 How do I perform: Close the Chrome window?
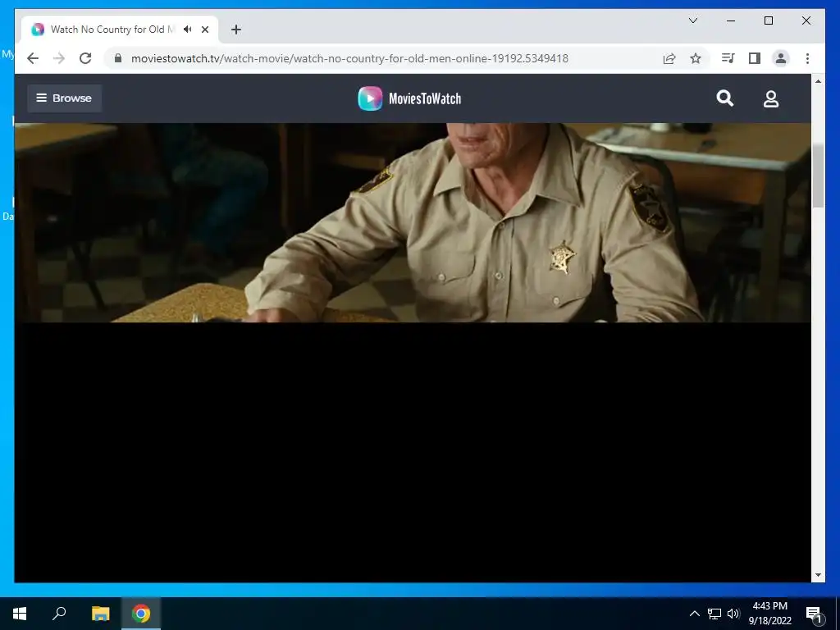[x=806, y=21]
